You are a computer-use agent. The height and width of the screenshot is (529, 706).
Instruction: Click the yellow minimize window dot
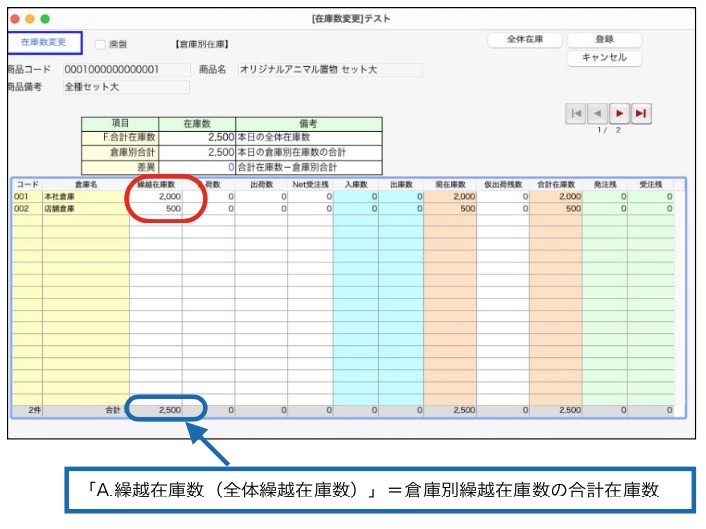tap(31, 19)
